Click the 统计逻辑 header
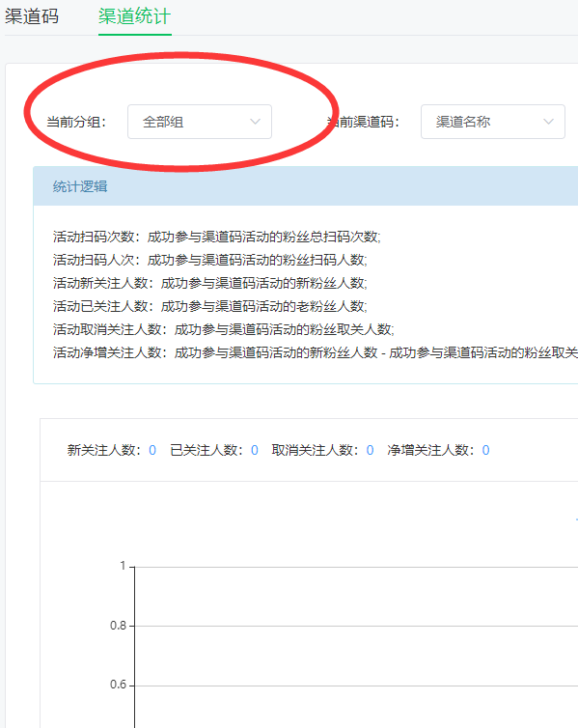Image resolution: width=578 pixels, height=728 pixels. (x=80, y=186)
